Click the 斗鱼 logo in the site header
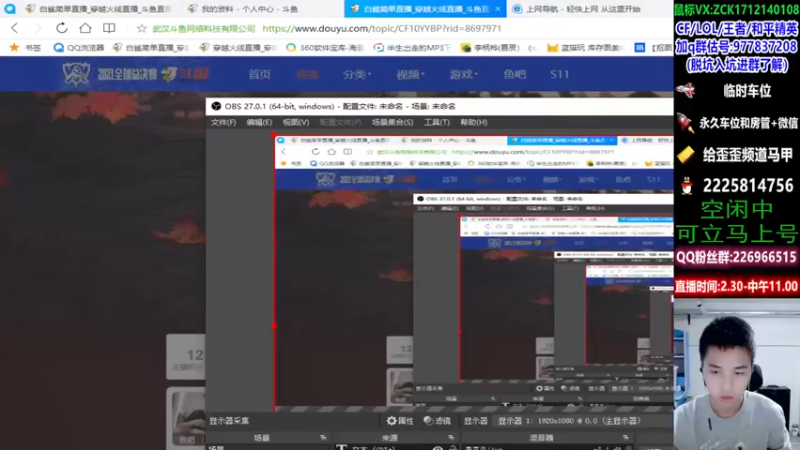 [x=186, y=74]
